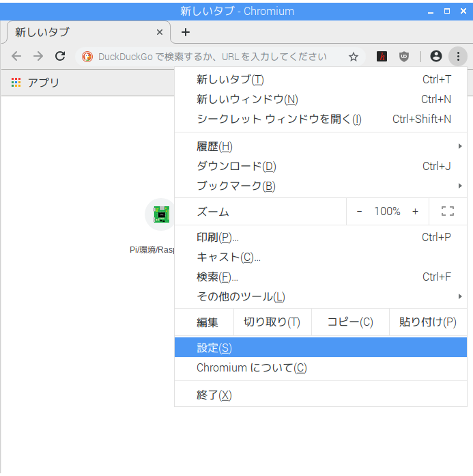Click the red h extension icon

click(x=382, y=57)
